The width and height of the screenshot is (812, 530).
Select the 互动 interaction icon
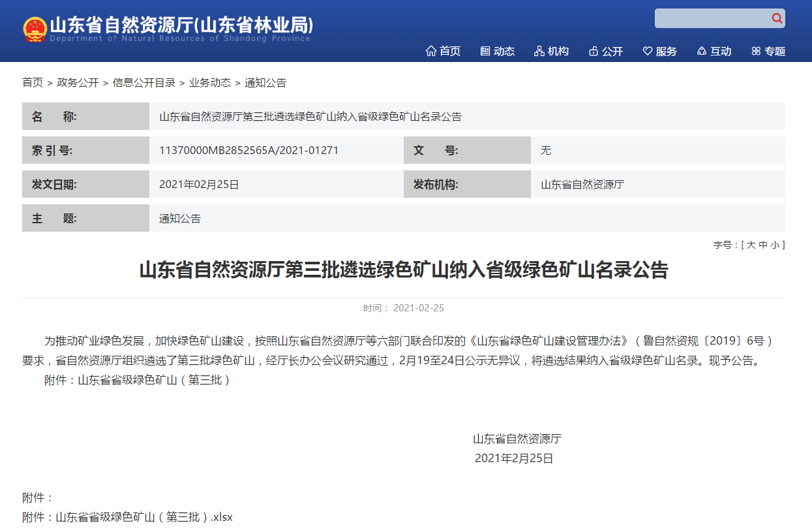point(701,50)
